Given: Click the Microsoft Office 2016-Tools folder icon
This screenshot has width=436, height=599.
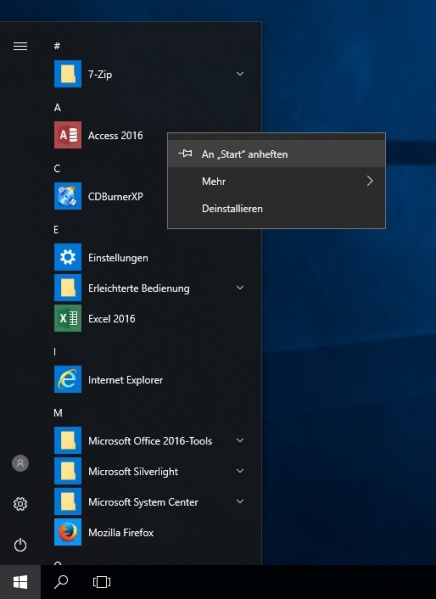Looking at the screenshot, I should [68, 440].
